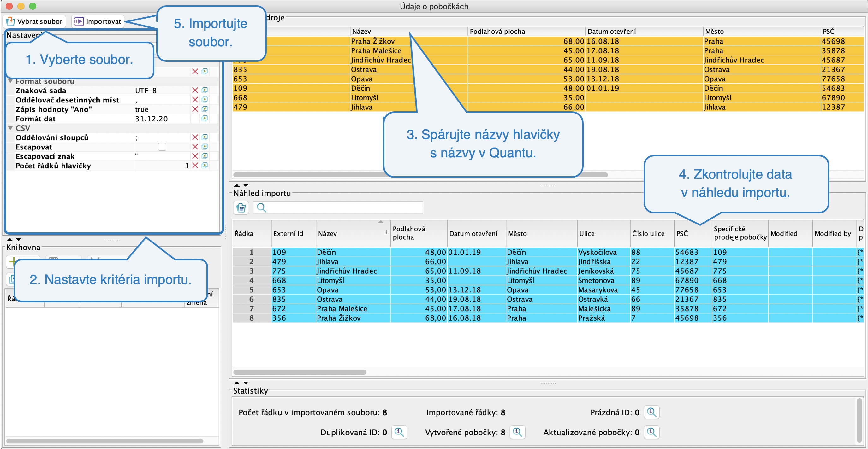This screenshot has width=868, height=449.
Task: Click down arrow above the Náhled importu panel
Action: [x=246, y=185]
